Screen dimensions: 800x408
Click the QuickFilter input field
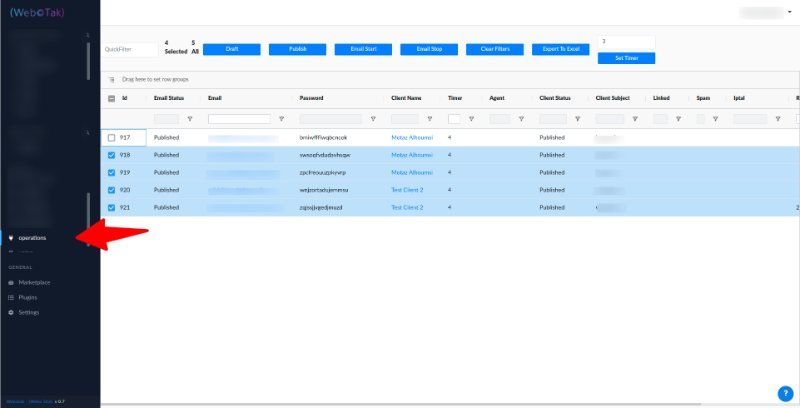click(131, 49)
